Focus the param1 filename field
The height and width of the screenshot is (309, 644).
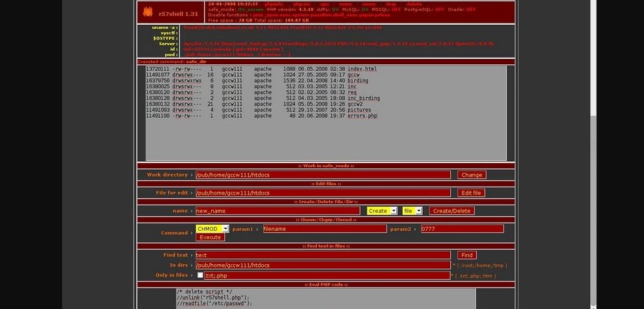(x=325, y=229)
